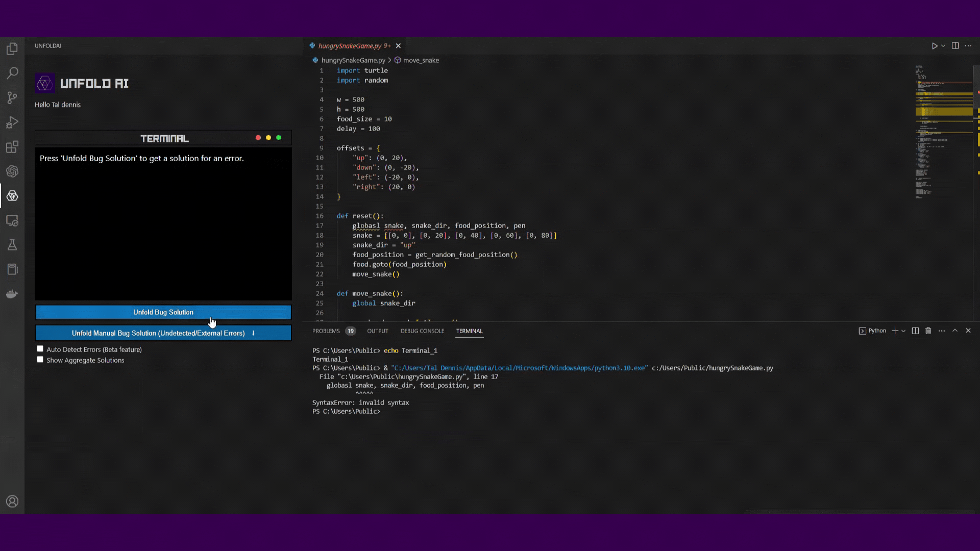This screenshot has height=551, width=980.
Task: Open editor More Actions ellipsis
Action: click(x=968, y=46)
